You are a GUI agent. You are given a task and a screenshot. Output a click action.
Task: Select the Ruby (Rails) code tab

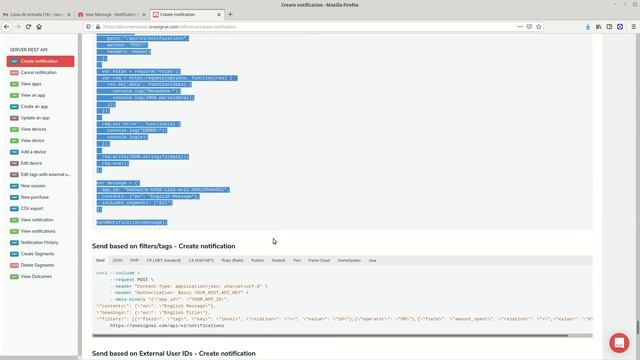(x=233, y=260)
